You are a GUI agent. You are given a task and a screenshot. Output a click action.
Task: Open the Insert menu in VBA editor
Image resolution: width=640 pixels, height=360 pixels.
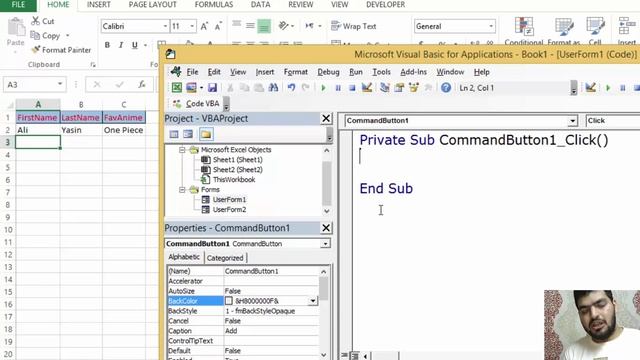coord(264,72)
